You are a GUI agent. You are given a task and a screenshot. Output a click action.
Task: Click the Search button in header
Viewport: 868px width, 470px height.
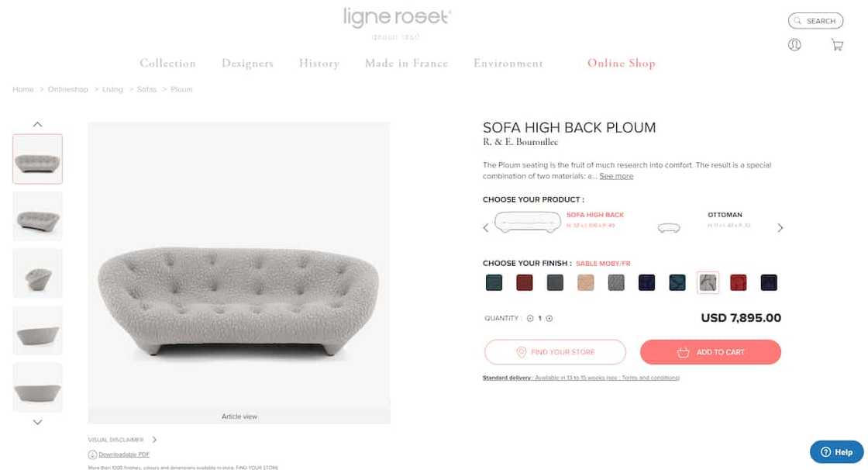[x=815, y=21]
